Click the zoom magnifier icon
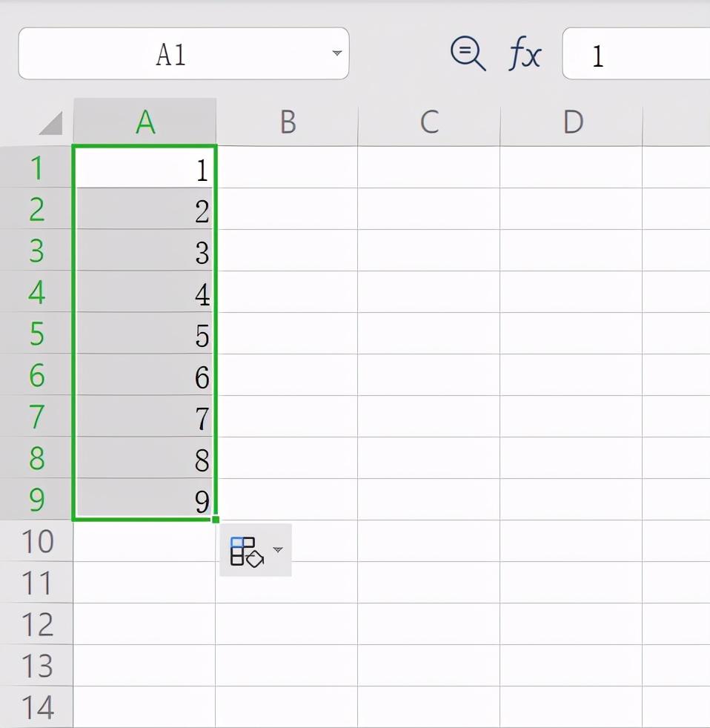 (x=468, y=54)
